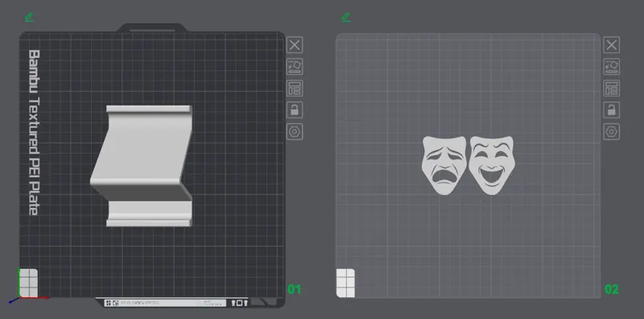The height and width of the screenshot is (319, 644).
Task: Click the green plate number 02 label
Action: pos(612,289)
